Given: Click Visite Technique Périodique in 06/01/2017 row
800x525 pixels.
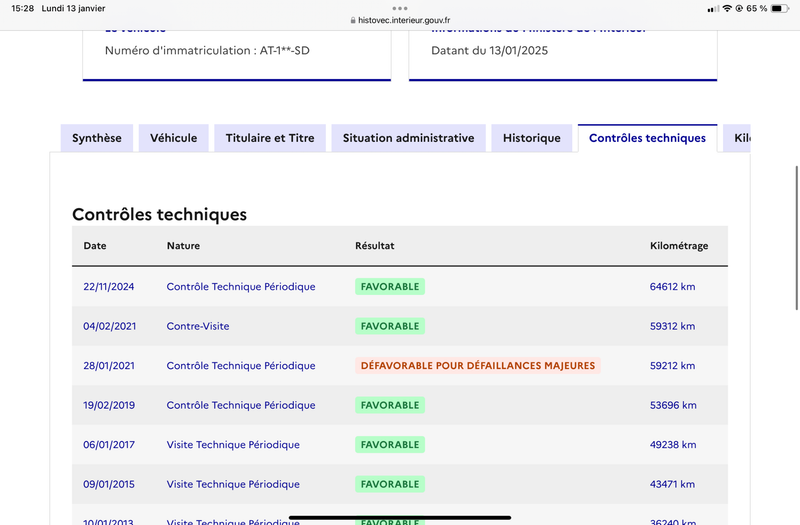Looking at the screenshot, I should pyautogui.click(x=233, y=445).
